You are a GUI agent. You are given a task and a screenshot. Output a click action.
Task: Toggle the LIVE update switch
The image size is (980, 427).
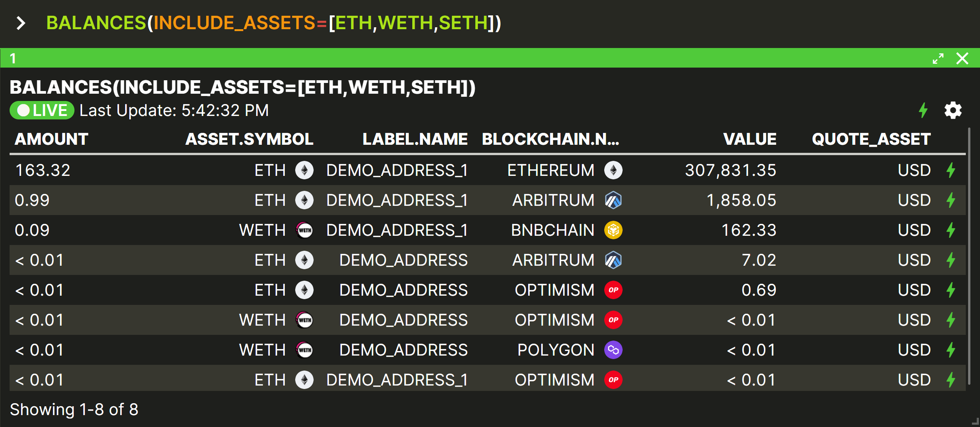[42, 111]
